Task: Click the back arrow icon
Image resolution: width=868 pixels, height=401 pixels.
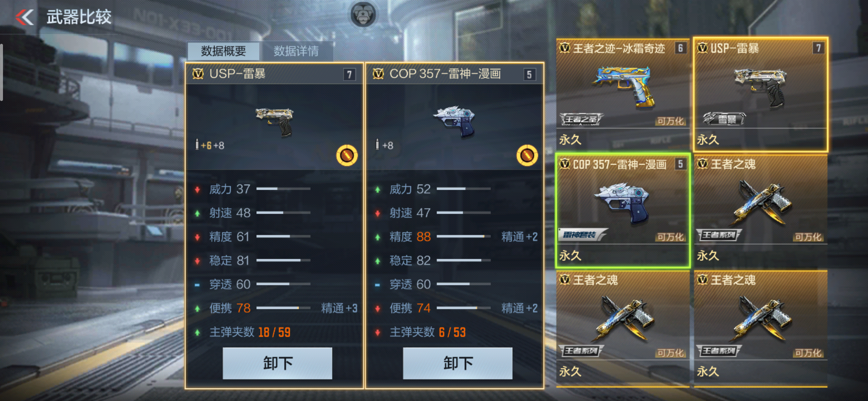Action: pos(24,17)
